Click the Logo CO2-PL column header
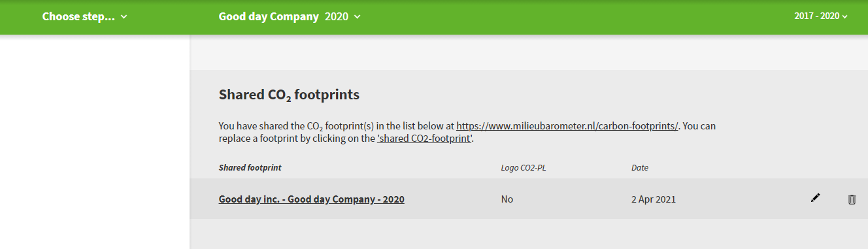 click(523, 168)
